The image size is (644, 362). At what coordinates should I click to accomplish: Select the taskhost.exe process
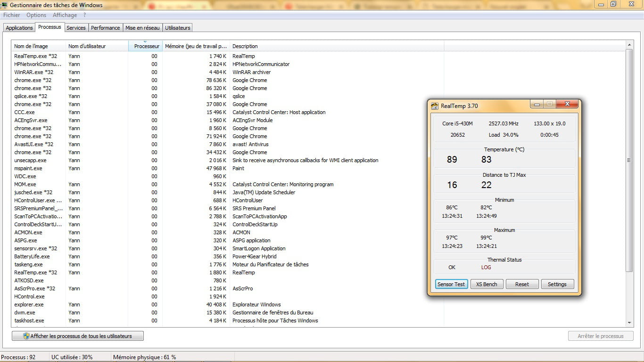228,321
